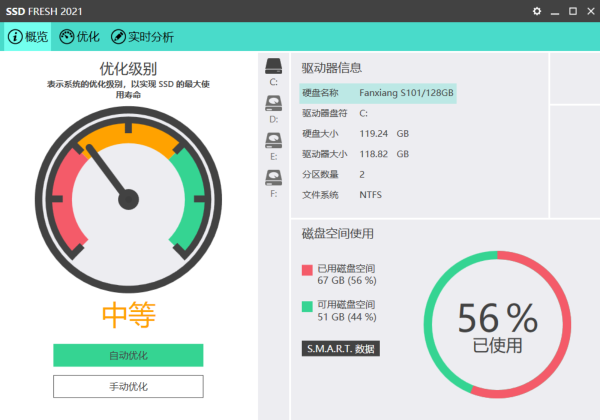Image resolution: width=600 pixels, height=420 pixels.
Task: Select the 硬盘名称 Fanxiang S101/128GB row
Action: pos(378,93)
